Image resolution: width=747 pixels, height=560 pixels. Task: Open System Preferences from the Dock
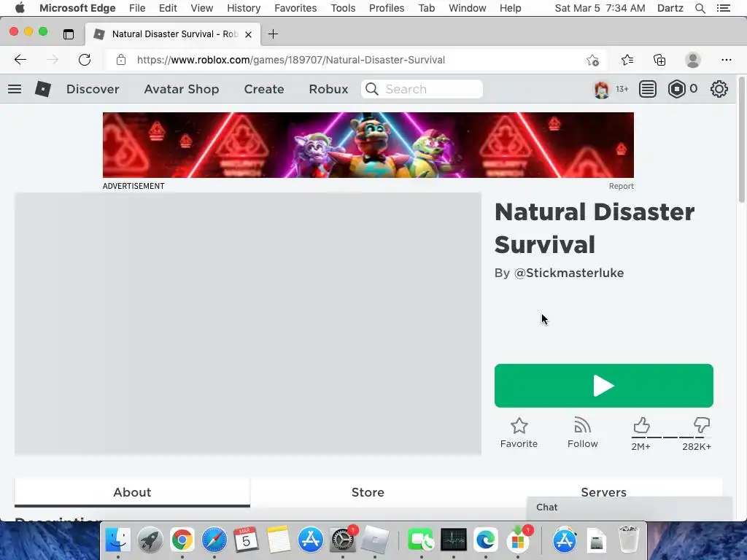[x=343, y=540]
